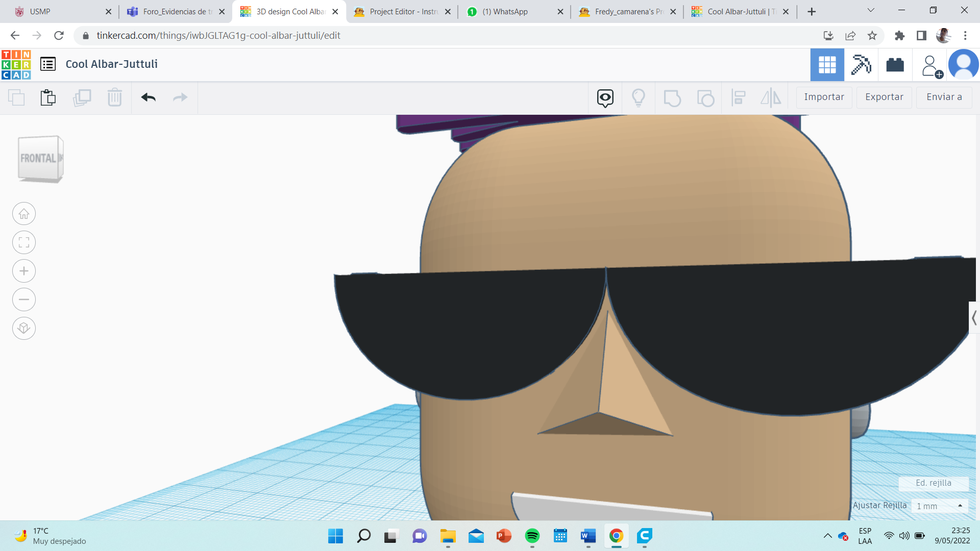
Task: Open the Ed. rejilla settings button
Action: click(x=934, y=483)
